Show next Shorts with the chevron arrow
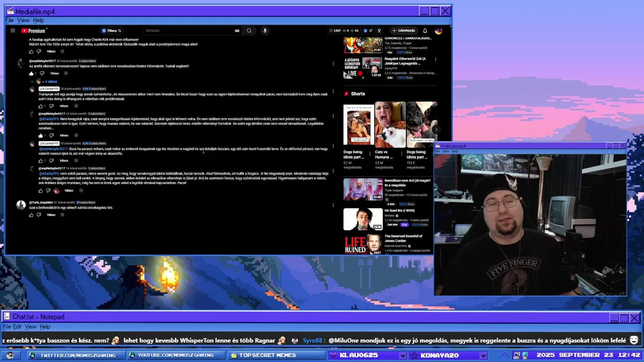 pyautogui.click(x=436, y=129)
